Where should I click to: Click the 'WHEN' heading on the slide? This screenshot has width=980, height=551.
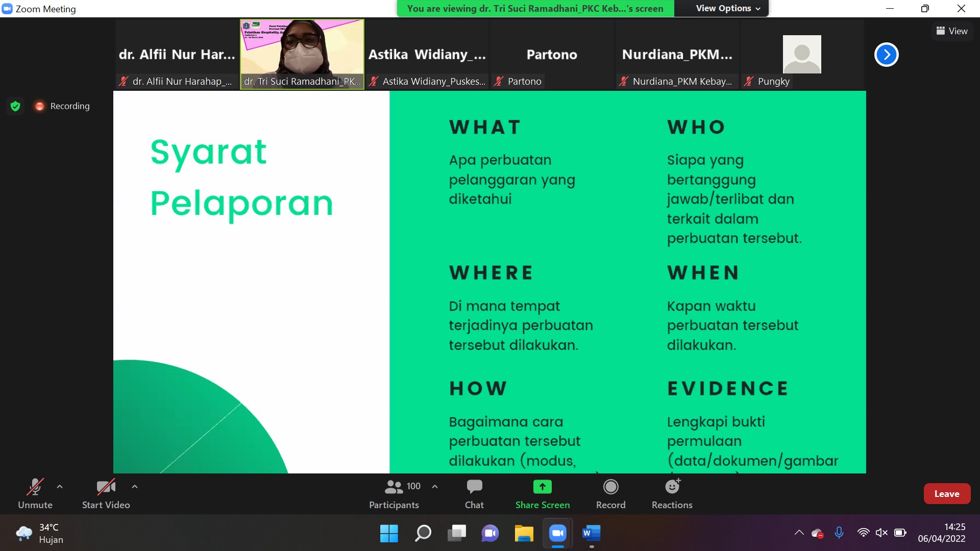(703, 273)
